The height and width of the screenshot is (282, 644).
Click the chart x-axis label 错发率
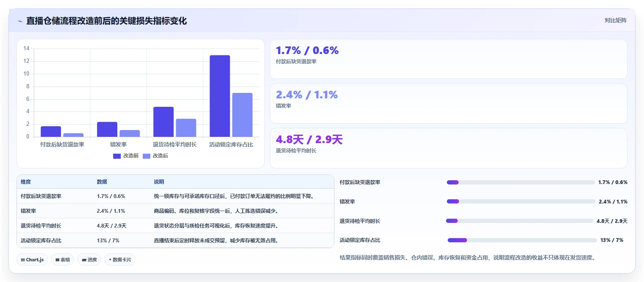[118, 144]
